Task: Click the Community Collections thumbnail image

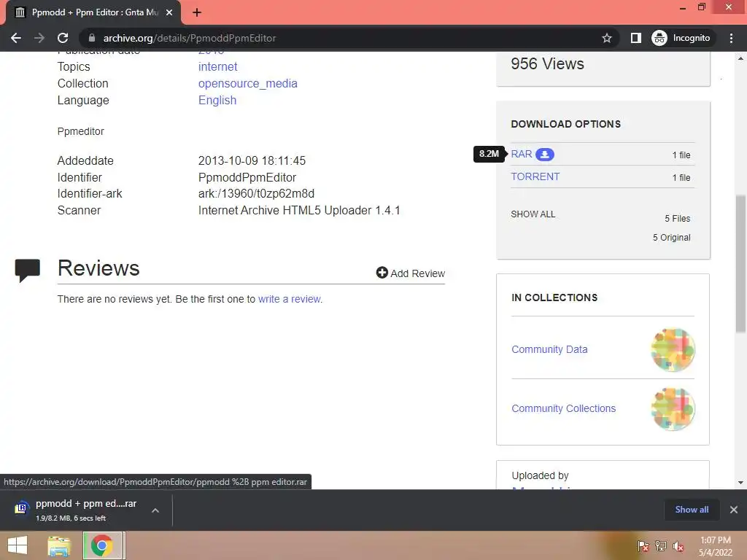Action: (673, 409)
